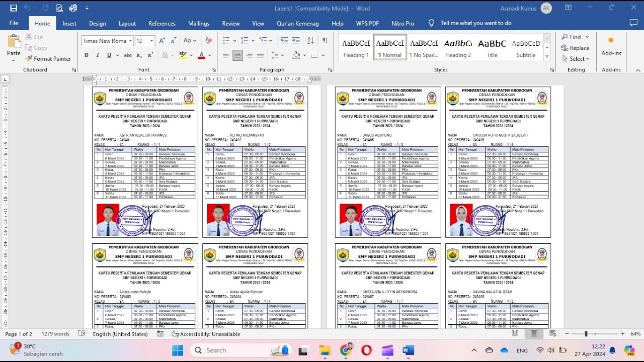Expand the Styles gallery

point(547,57)
